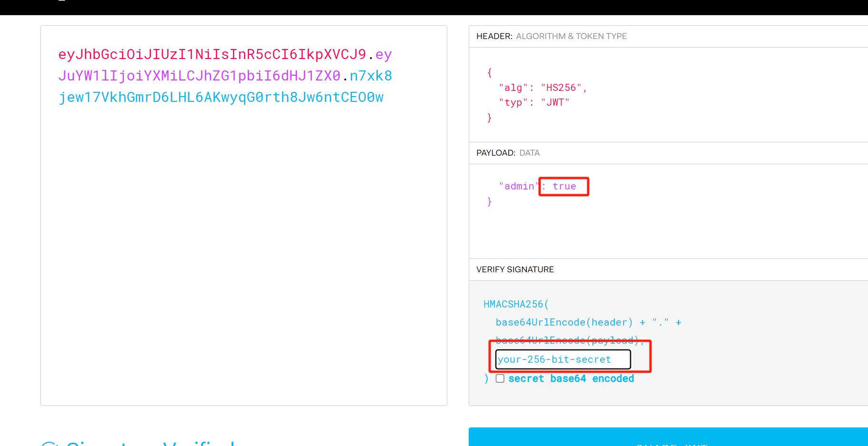The width and height of the screenshot is (868, 446).
Task: Click the base64UrlEncode(header) line
Action: click(x=588, y=322)
